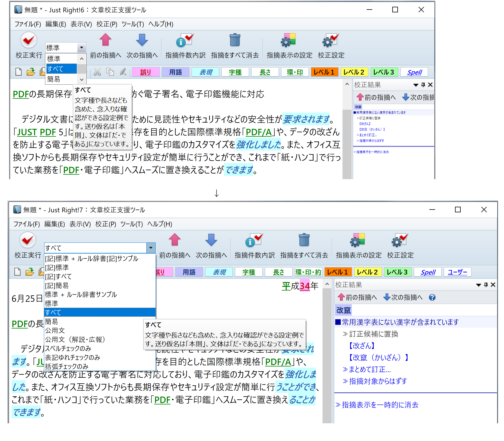Toggle レベル3 swatch in Just Right!7

(x=397, y=272)
